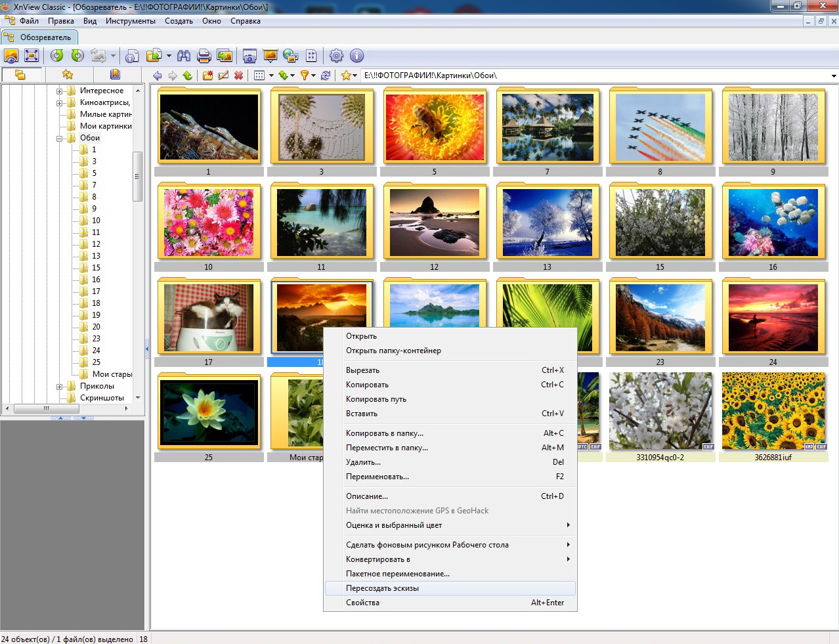Image resolution: width=839 pixels, height=644 pixels.
Task: Collapse the Обои folder tree node
Action: click(60, 138)
